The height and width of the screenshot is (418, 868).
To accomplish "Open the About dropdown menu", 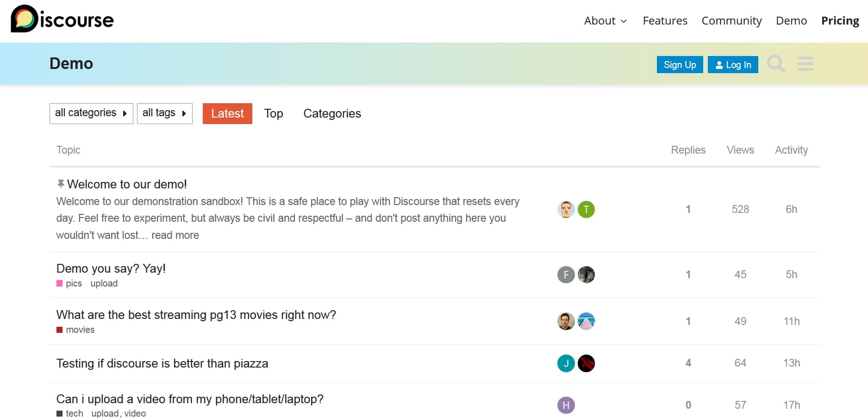I will (606, 21).
